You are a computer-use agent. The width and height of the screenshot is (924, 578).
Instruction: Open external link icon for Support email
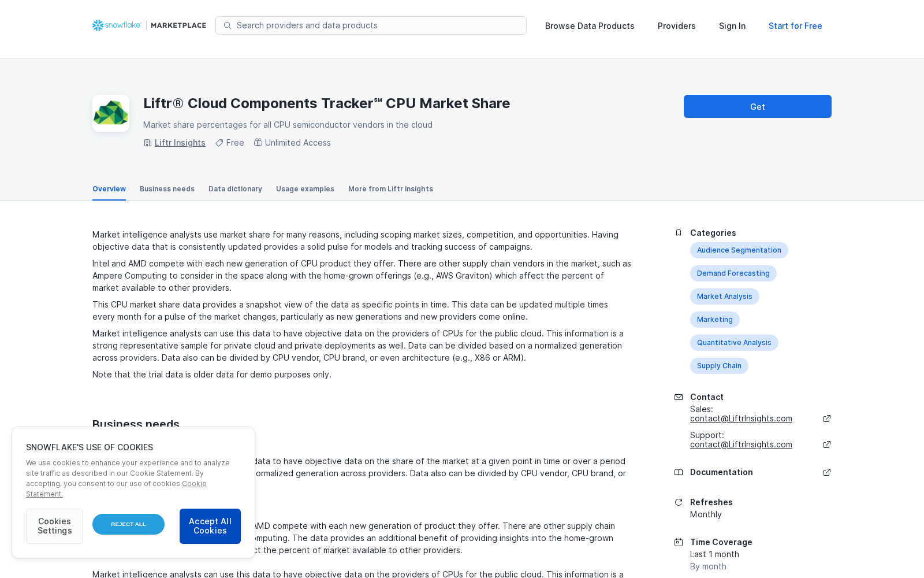pos(827,444)
